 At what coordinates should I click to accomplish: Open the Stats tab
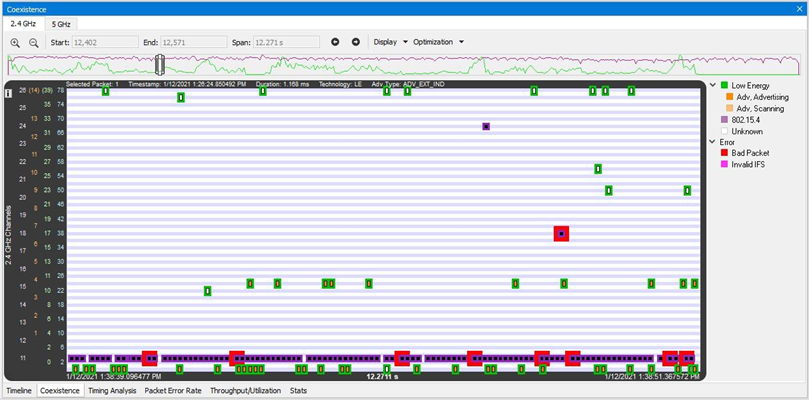[x=298, y=391]
